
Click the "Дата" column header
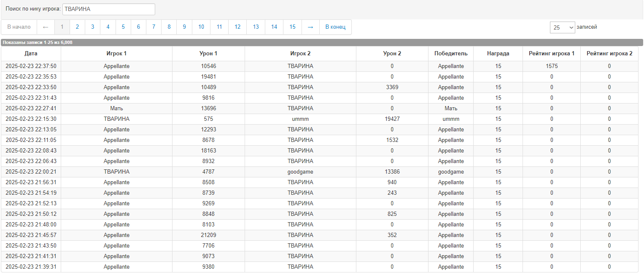(31, 54)
